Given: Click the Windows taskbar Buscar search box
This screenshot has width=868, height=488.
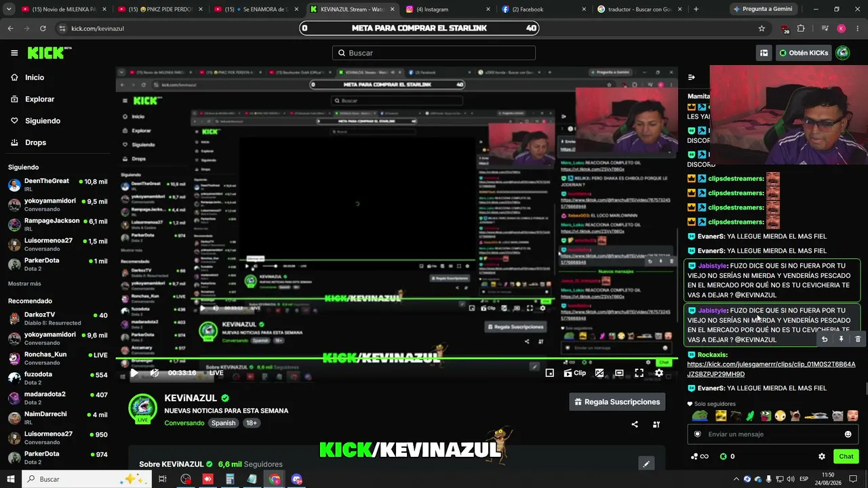Looking at the screenshot, I should 85,479.
